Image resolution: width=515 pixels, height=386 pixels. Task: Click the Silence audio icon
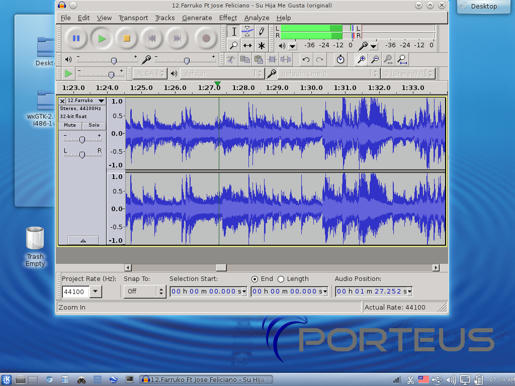286,60
